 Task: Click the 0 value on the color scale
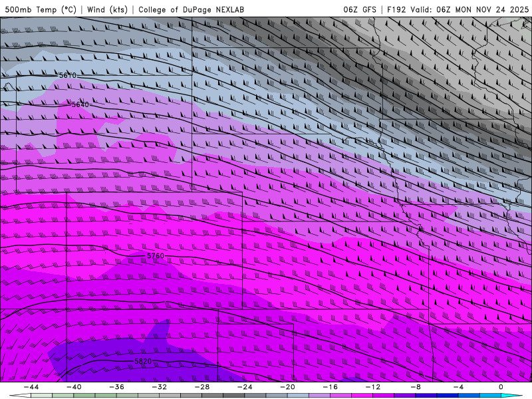coord(501,387)
